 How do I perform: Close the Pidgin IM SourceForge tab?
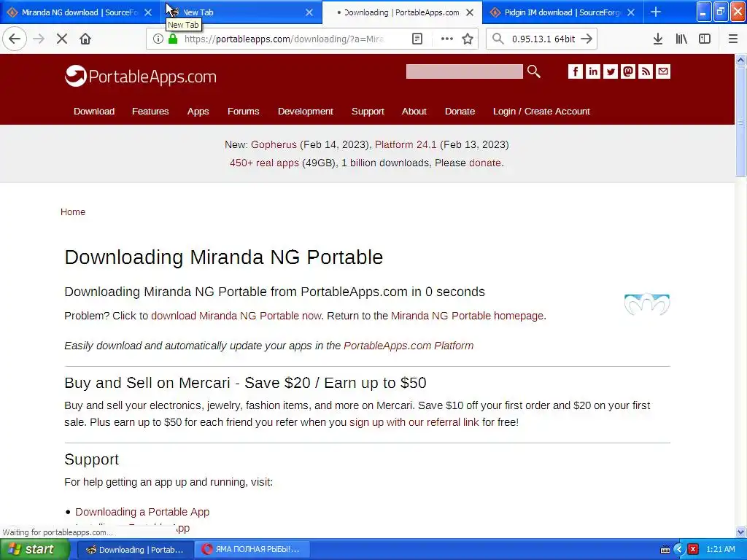pos(631,12)
